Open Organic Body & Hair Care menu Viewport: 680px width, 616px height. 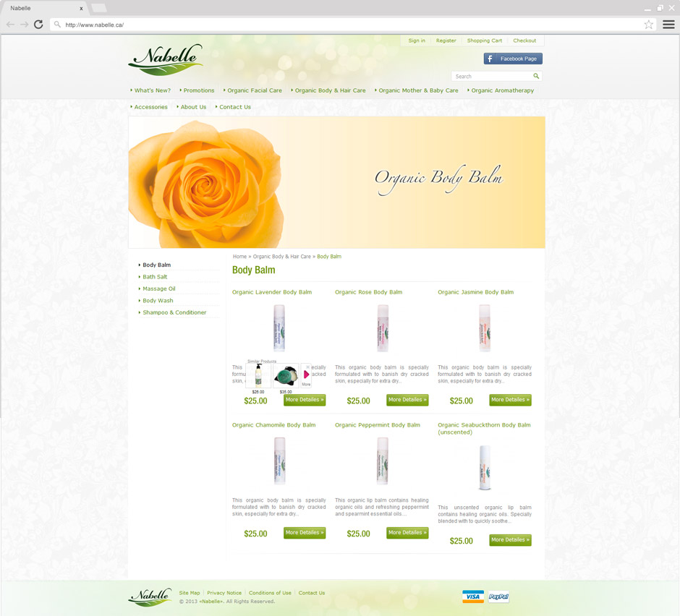coord(330,90)
